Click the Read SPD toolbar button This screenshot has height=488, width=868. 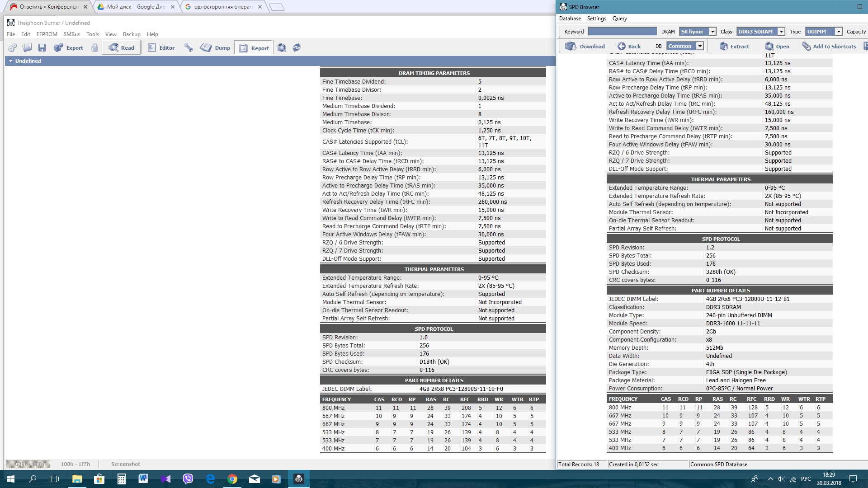click(x=121, y=48)
